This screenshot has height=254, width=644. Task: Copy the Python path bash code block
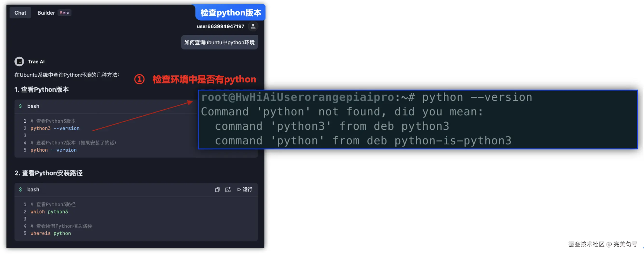click(x=217, y=190)
